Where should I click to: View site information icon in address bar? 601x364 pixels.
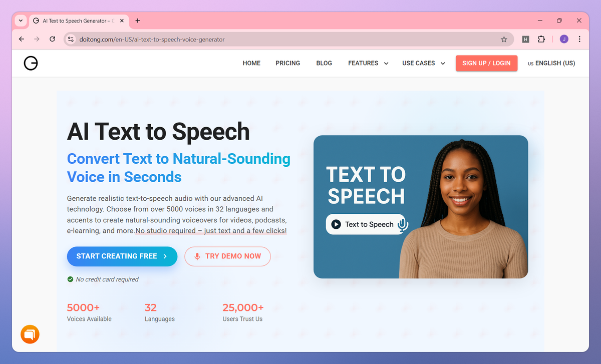tap(71, 39)
